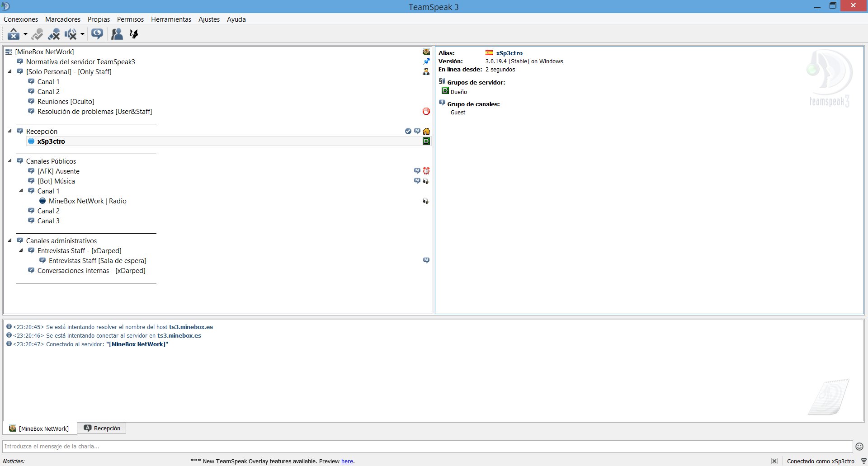Image resolution: width=868 pixels, height=466 pixels.
Task: Click the Connect to server toolbar icon
Action: tap(14, 34)
